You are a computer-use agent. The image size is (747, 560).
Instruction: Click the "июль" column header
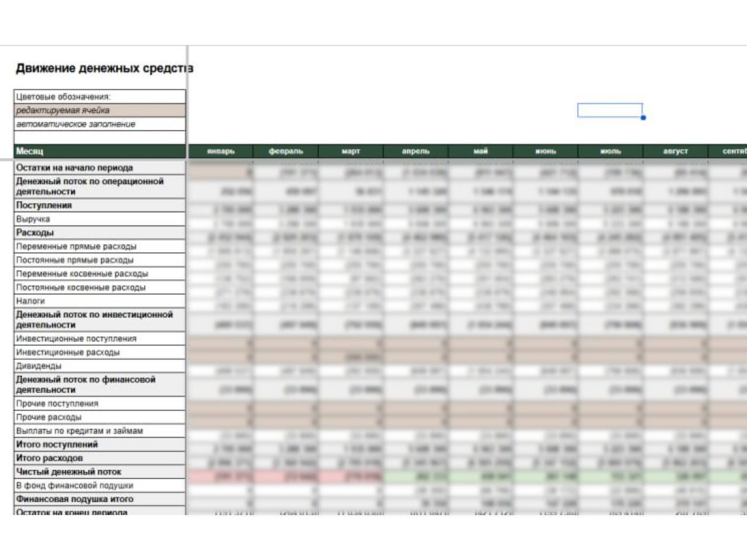tap(610, 151)
